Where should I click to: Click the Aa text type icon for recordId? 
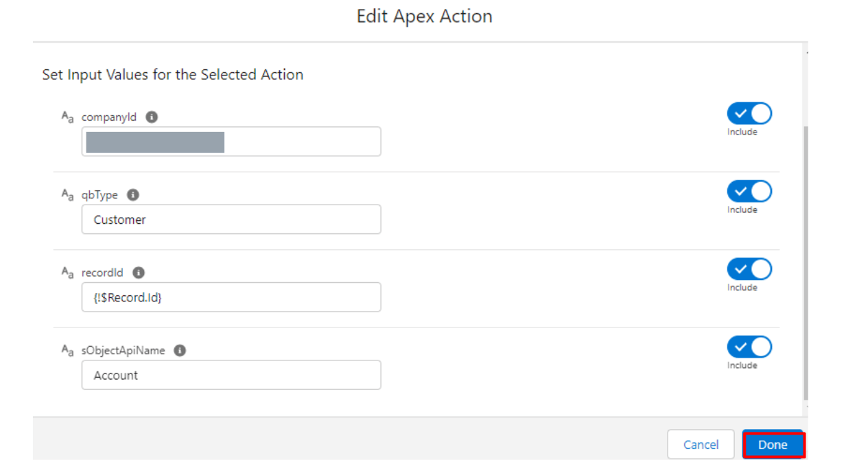67,273
